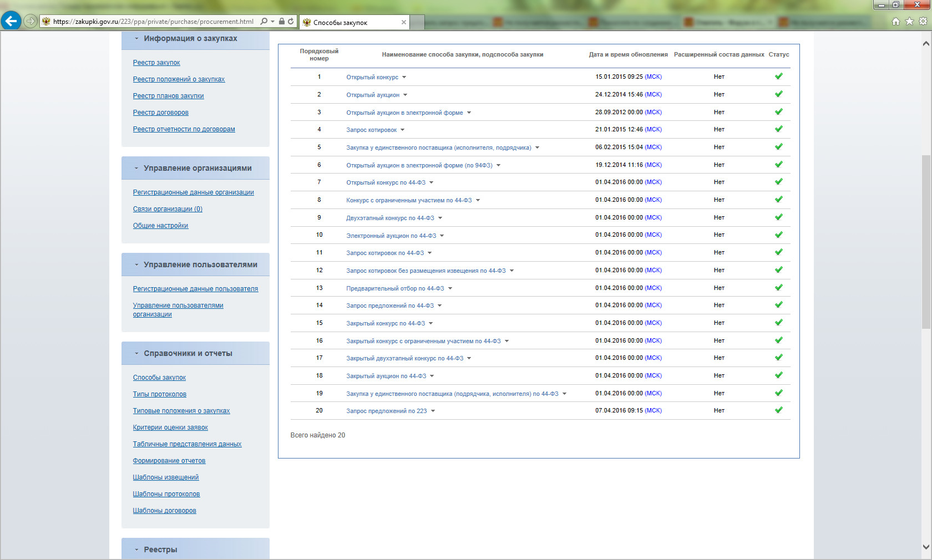
Task: Click the green status checkmark for row 1
Action: [x=778, y=77]
